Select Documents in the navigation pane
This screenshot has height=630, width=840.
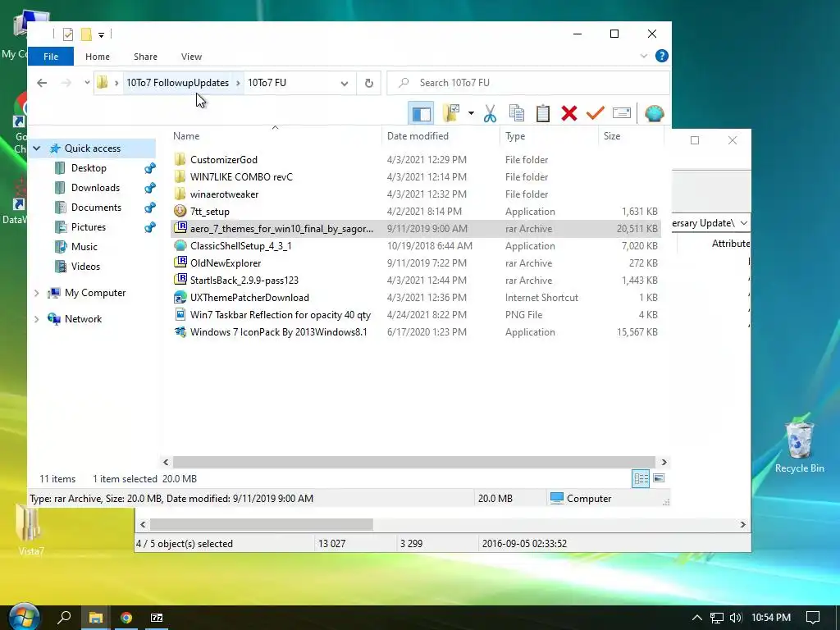tap(96, 208)
